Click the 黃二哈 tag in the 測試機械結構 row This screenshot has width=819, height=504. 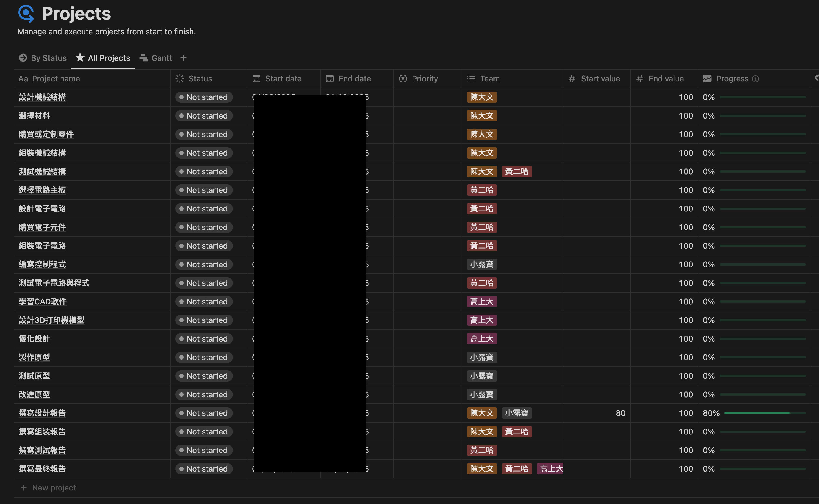point(516,172)
